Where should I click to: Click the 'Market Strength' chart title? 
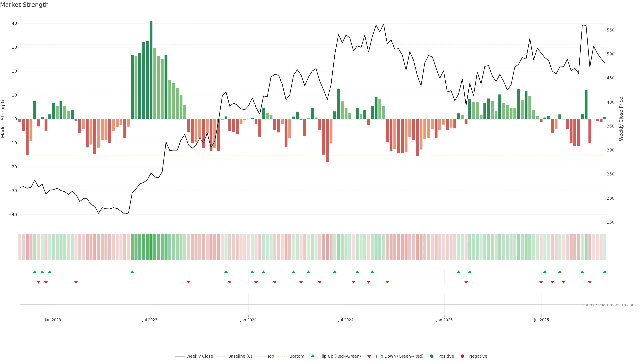click(x=24, y=5)
